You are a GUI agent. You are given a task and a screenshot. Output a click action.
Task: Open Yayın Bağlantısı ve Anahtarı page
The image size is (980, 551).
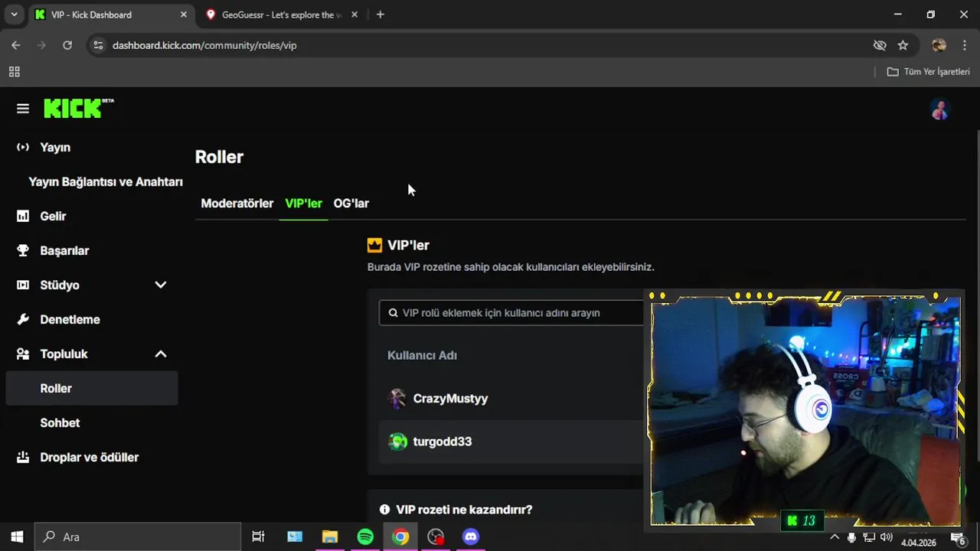tap(106, 181)
